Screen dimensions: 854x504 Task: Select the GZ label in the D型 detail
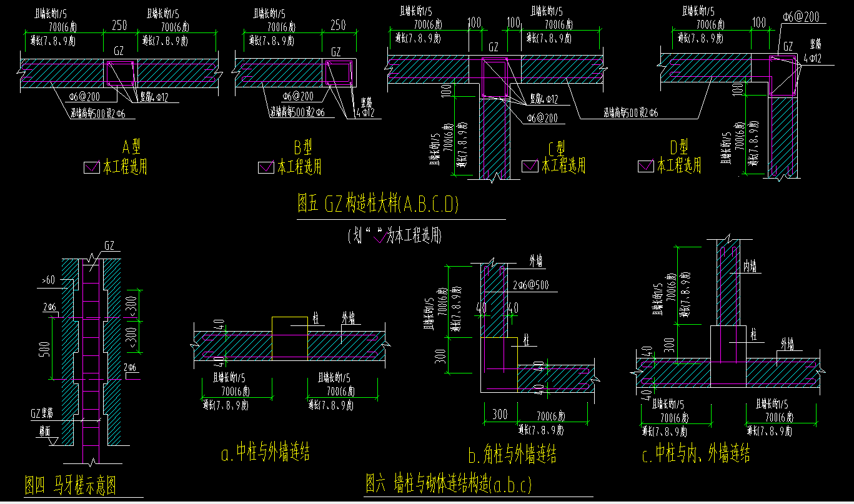pyautogui.click(x=788, y=46)
